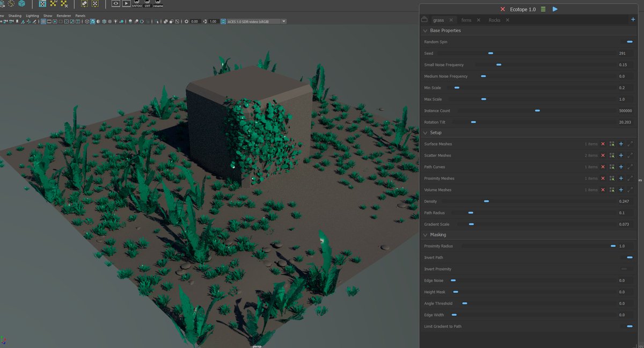This screenshot has height=348, width=644.
Task: Select Scatter Meshes items with grid-cursor icon
Action: (612, 155)
